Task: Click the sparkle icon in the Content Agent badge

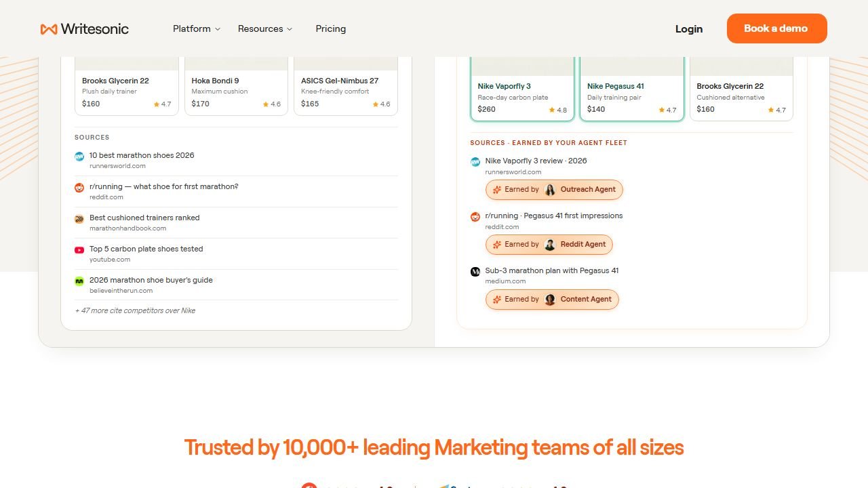Action: pos(497,300)
